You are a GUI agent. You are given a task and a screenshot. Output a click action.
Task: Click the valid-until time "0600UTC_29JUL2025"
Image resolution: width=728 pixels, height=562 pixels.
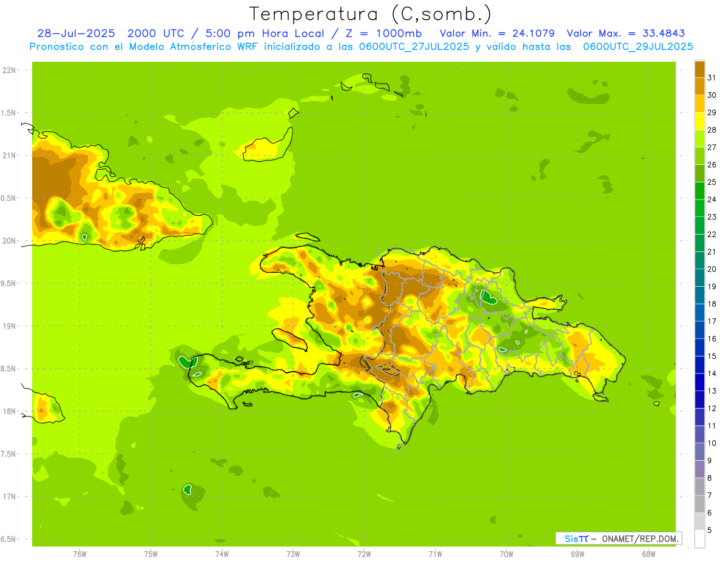[638, 47]
